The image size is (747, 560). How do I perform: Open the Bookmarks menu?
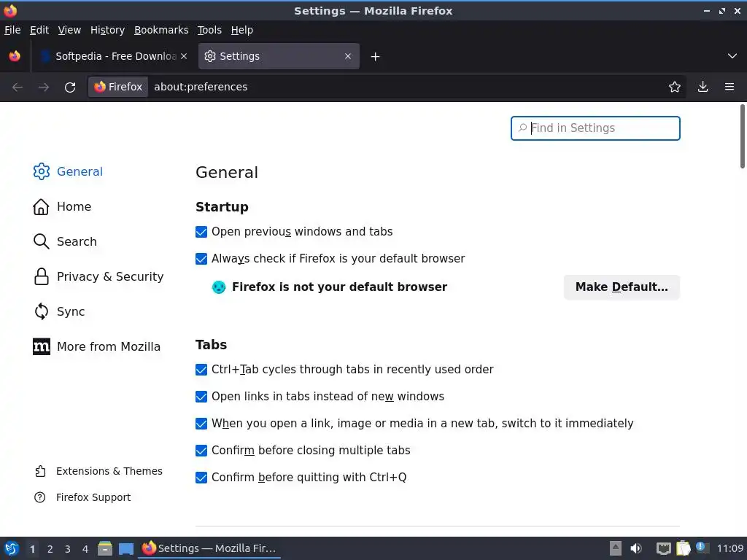(161, 30)
